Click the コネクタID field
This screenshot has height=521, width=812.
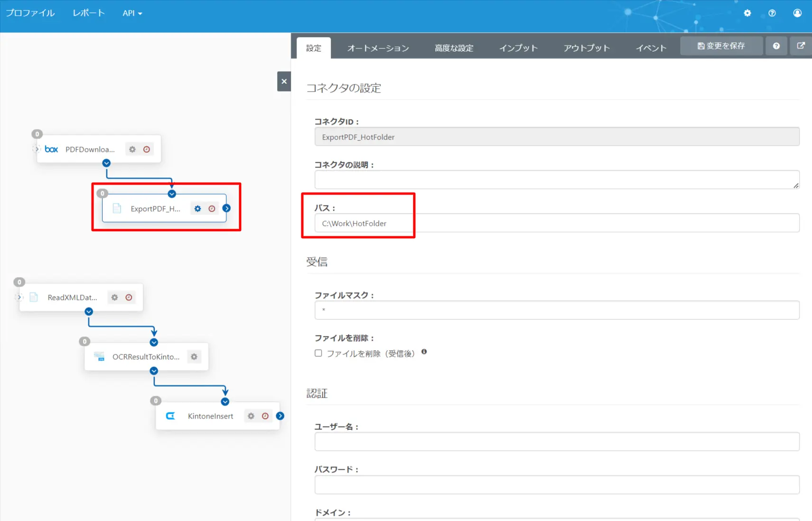[557, 137]
